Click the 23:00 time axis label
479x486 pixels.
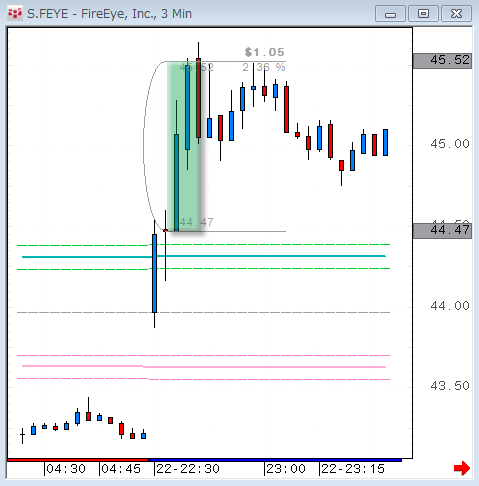[x=286, y=469]
